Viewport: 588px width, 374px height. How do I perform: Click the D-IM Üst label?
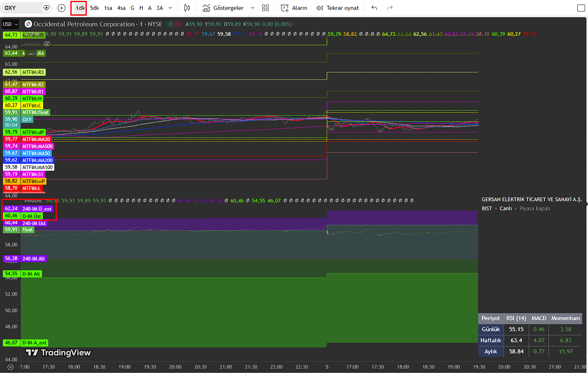pos(32,216)
